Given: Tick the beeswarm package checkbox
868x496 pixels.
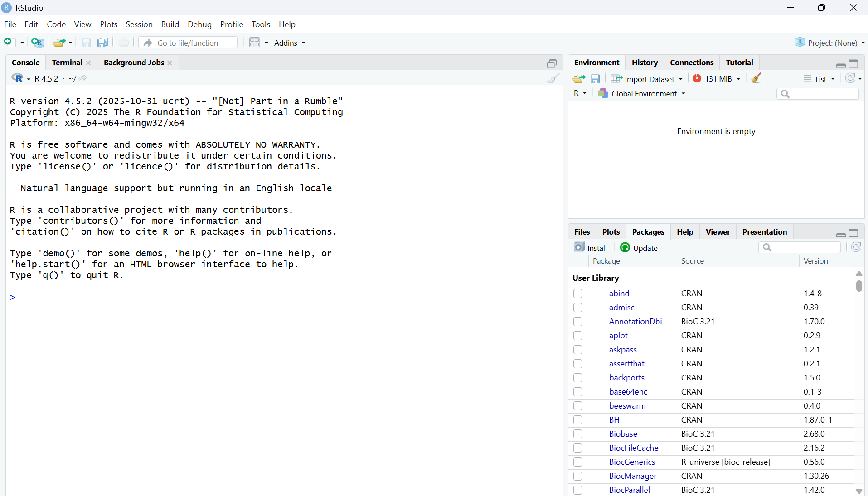Looking at the screenshot, I should [577, 406].
